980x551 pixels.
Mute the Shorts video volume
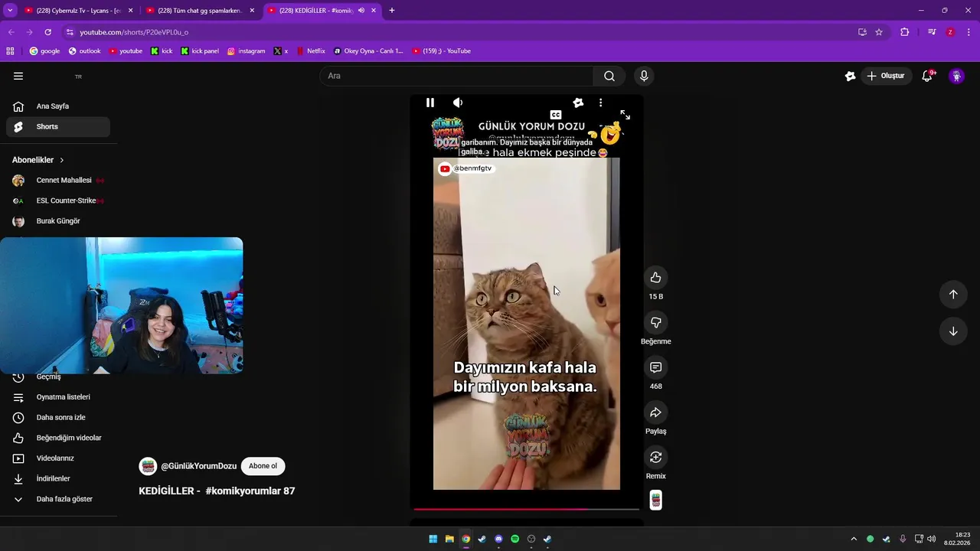point(458,103)
